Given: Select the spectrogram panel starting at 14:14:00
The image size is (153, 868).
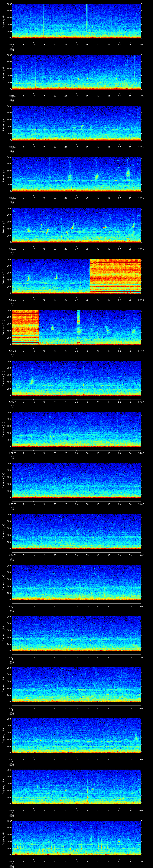Looking at the screenshot, I should coord(77,21).
